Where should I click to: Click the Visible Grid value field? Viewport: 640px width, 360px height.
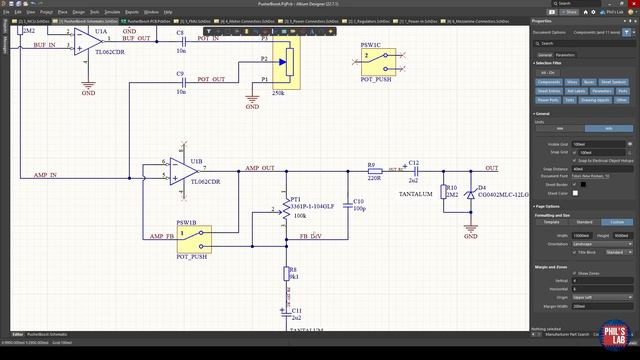tap(598, 144)
